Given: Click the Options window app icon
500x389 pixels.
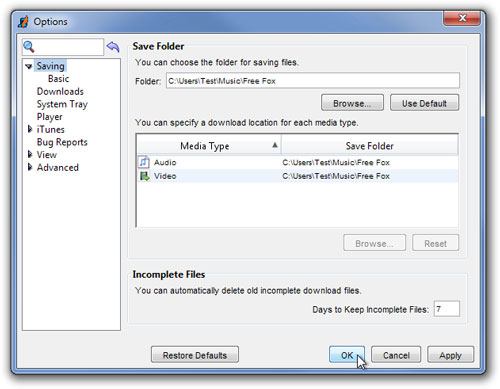Looking at the screenshot, I should point(23,22).
